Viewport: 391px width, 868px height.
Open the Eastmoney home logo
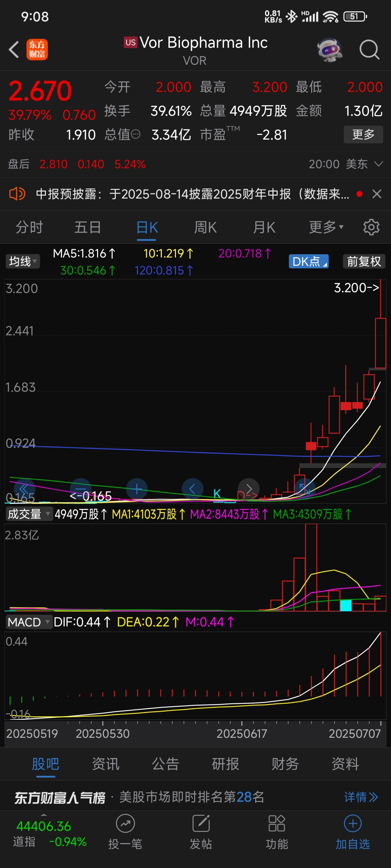point(37,50)
